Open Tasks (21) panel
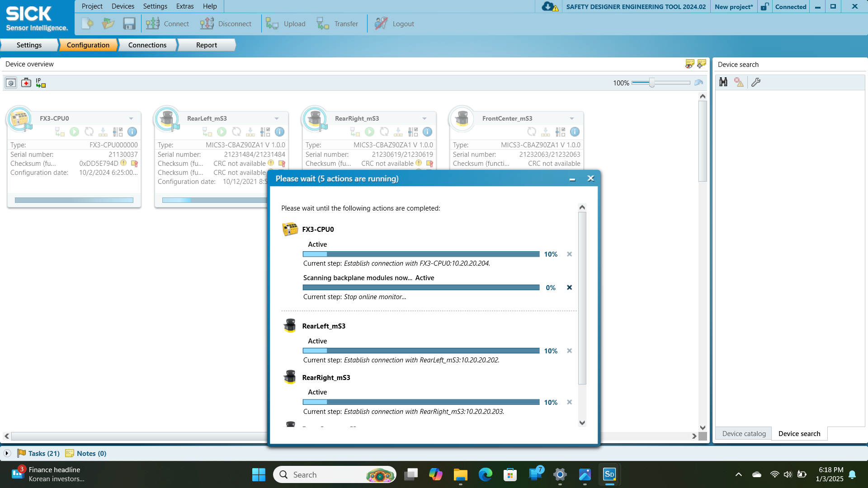The height and width of the screenshot is (488, 868). coord(39,453)
